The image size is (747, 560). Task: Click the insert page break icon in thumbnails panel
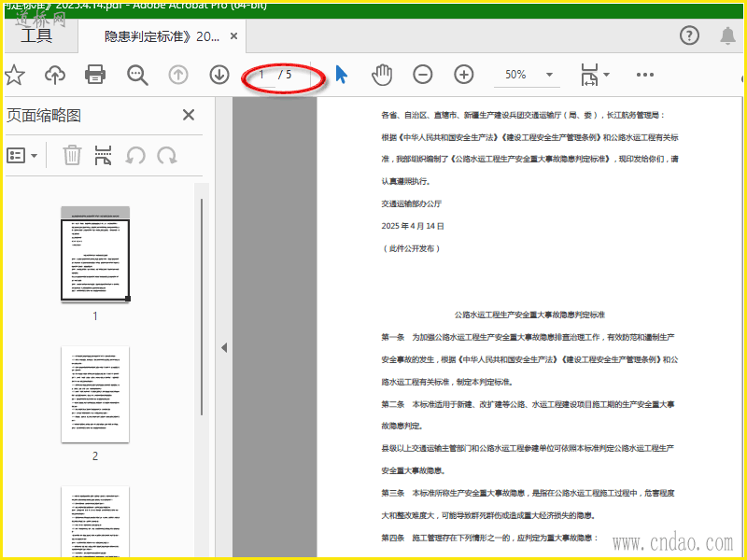pyautogui.click(x=103, y=155)
